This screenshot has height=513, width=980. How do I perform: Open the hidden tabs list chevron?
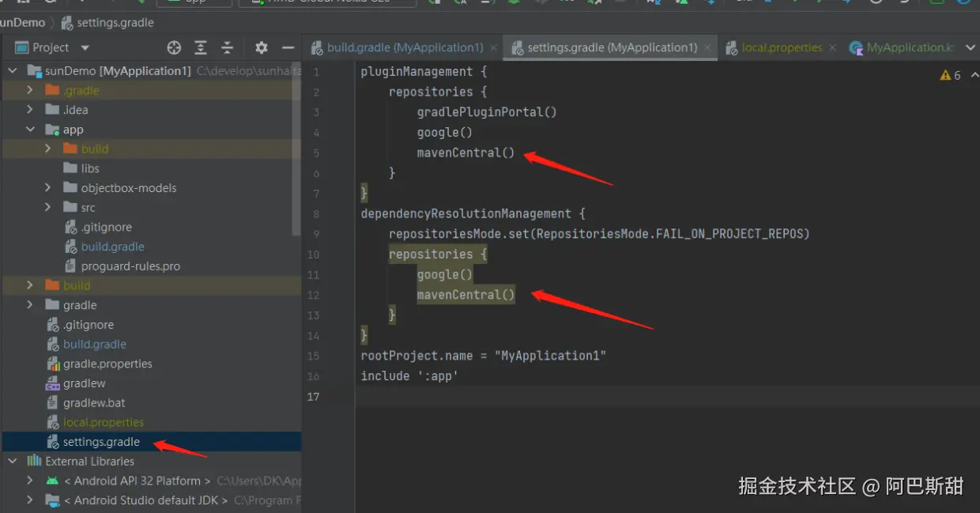tap(971, 47)
